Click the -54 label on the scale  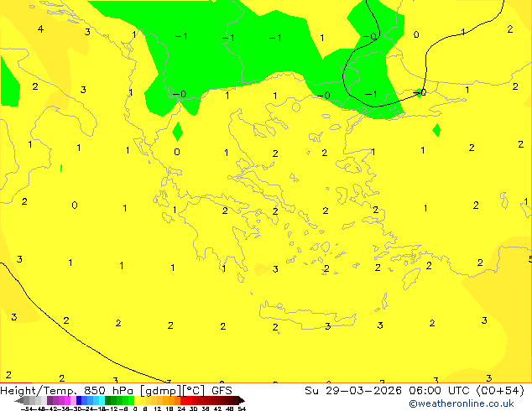coord(27,408)
